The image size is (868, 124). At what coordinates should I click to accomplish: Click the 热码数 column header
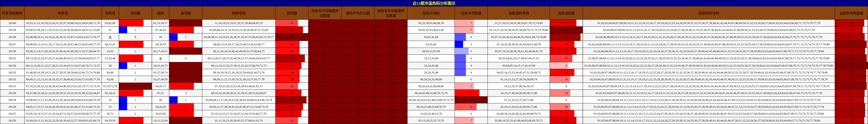pyautogui.click(x=292, y=13)
